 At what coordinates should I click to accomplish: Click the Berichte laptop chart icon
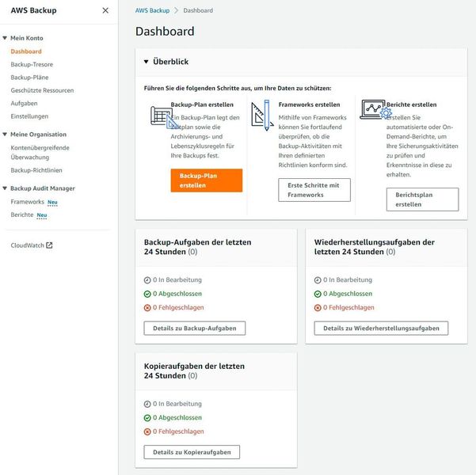click(376, 109)
